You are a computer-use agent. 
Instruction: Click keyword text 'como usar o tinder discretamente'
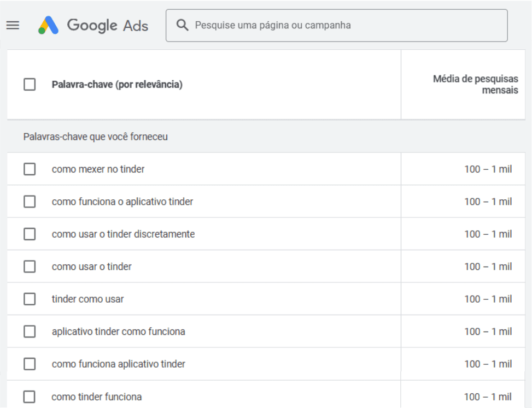click(x=123, y=234)
